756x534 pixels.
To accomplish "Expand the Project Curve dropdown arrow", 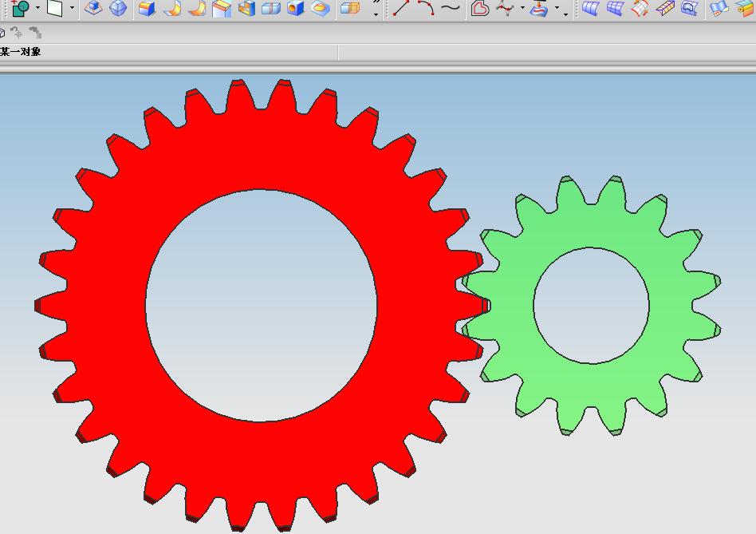I will pyautogui.click(x=557, y=8).
